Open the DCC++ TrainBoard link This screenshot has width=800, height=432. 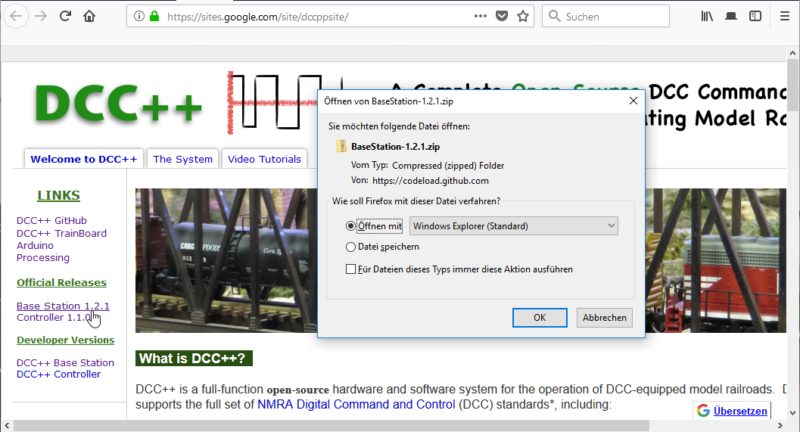coord(61,233)
